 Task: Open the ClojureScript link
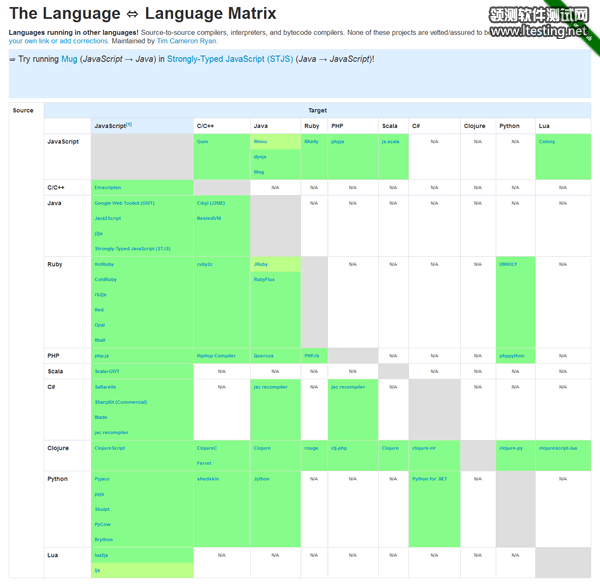click(x=110, y=448)
